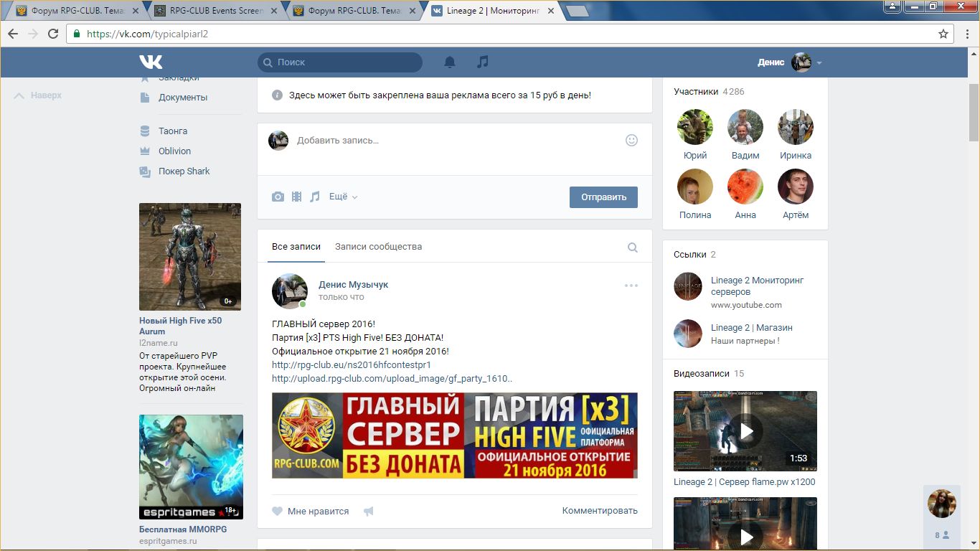Click browser reload icon
The image size is (980, 551).
tap(53, 34)
